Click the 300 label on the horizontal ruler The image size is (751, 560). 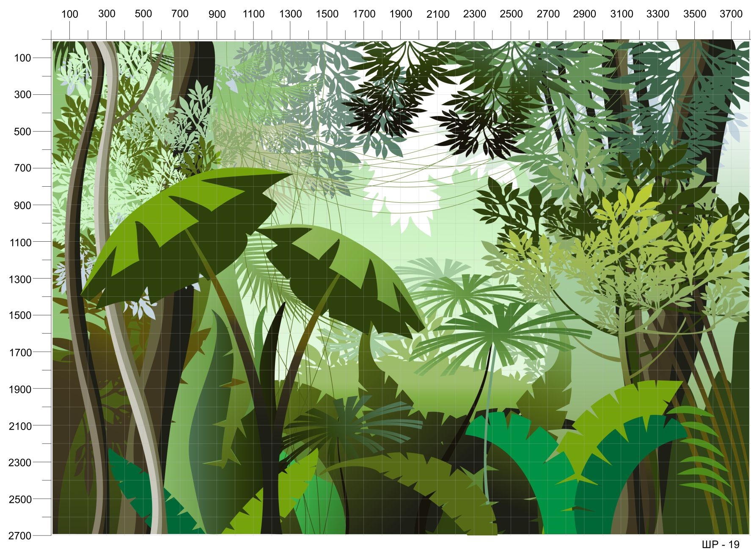click(x=107, y=14)
